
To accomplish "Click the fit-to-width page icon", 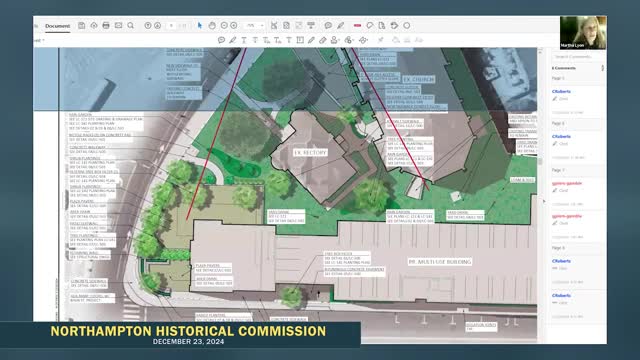I will (274, 25).
